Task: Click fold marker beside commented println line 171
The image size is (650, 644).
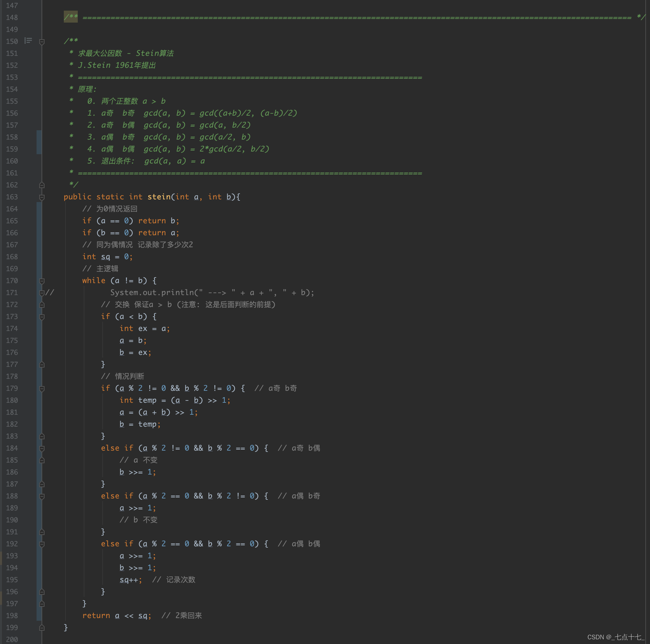Action: pos(42,293)
